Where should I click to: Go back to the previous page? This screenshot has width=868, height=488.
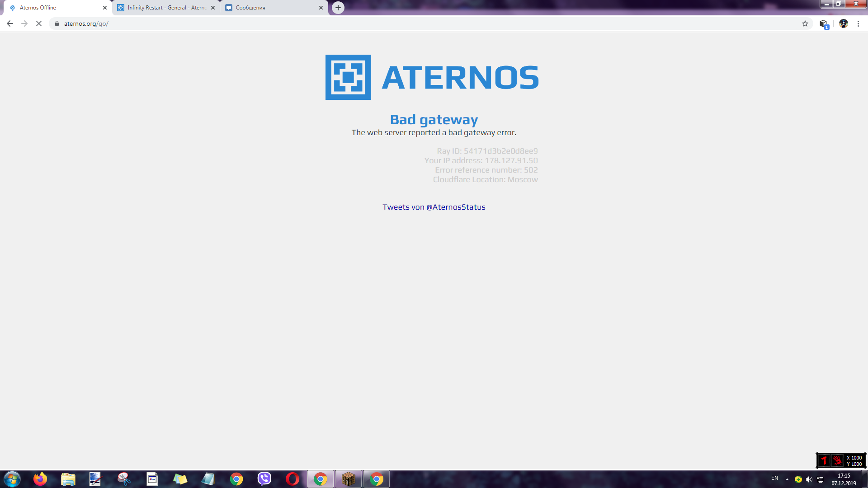coord(10,23)
